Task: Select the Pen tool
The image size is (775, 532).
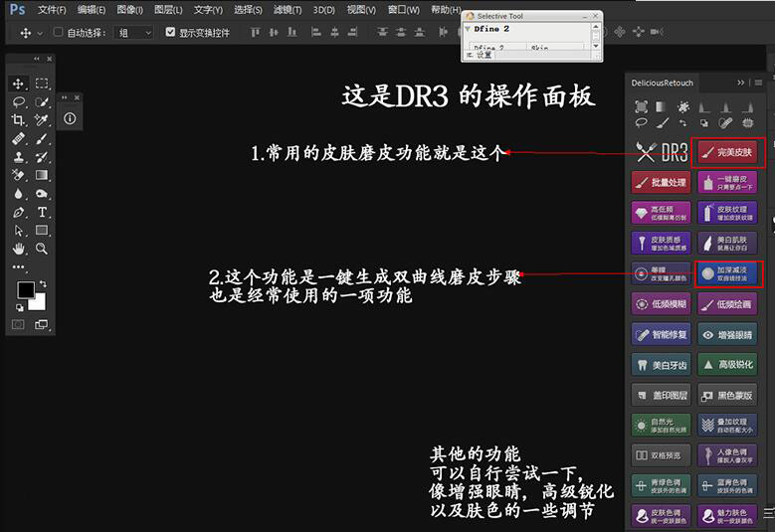Action: click(18, 213)
